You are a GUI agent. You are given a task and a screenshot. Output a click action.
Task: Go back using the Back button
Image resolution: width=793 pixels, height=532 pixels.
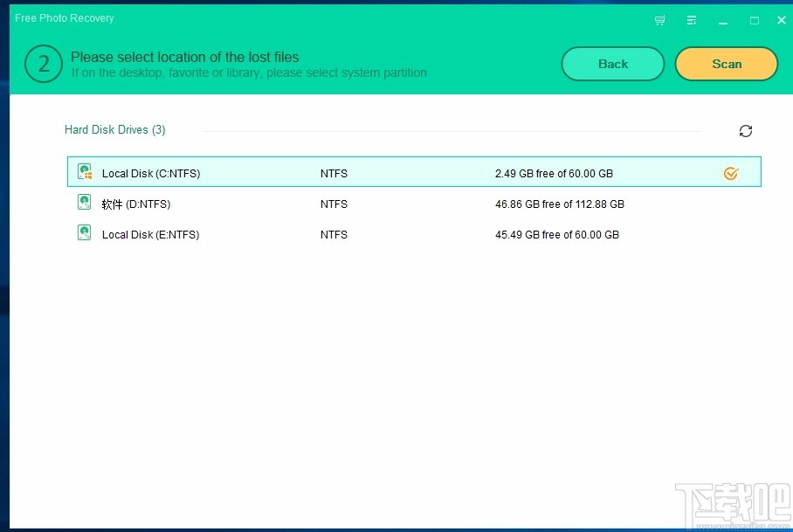tap(613, 64)
